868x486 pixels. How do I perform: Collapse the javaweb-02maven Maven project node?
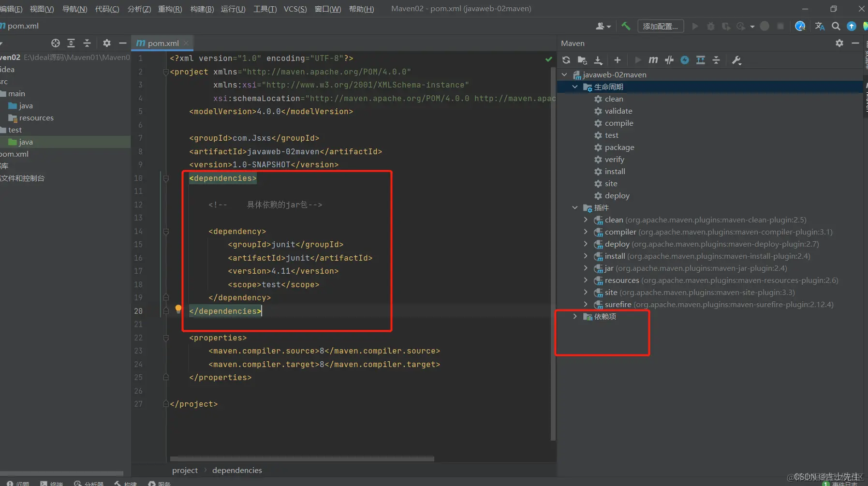coord(564,74)
